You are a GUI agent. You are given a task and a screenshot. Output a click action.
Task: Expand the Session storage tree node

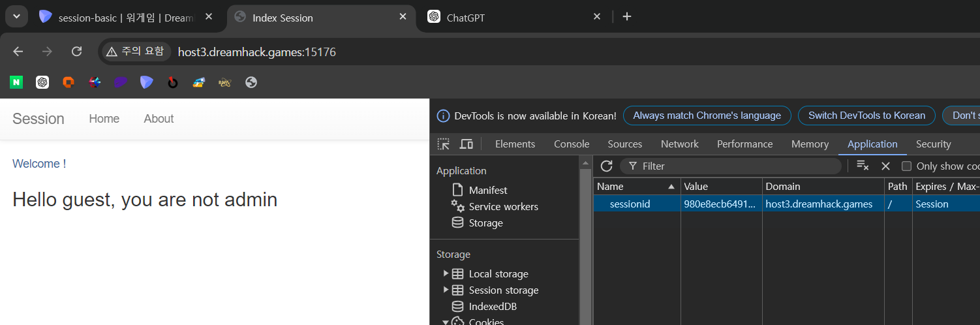pyautogui.click(x=446, y=290)
